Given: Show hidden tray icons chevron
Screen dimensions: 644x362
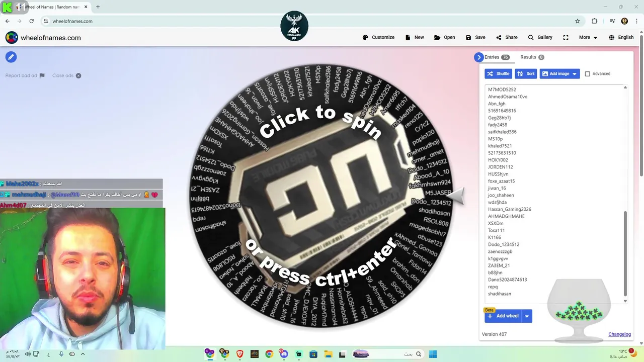Looking at the screenshot, I should coord(83,354).
